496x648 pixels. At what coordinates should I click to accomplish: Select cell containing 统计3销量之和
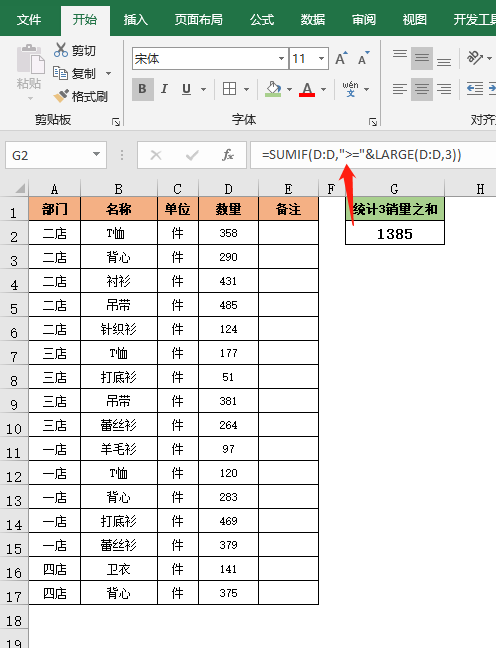395,209
